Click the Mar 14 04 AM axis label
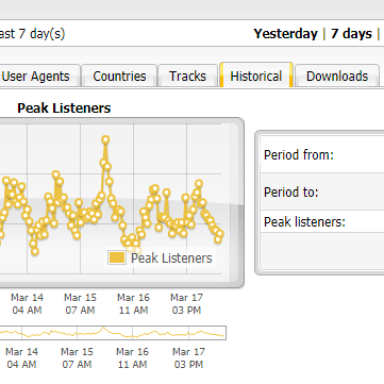 click(x=27, y=304)
